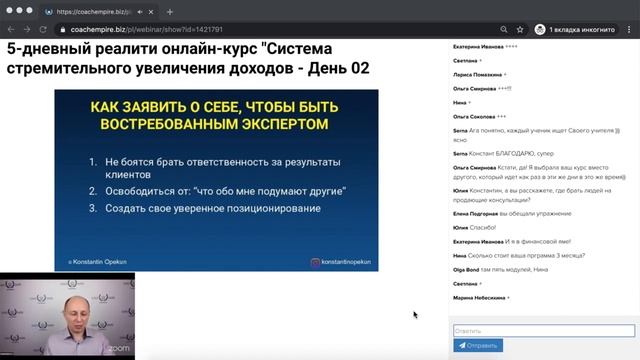Screen dimensions: 640x360
Task: Click chat name Лариса Помазкина
Action: point(477,75)
